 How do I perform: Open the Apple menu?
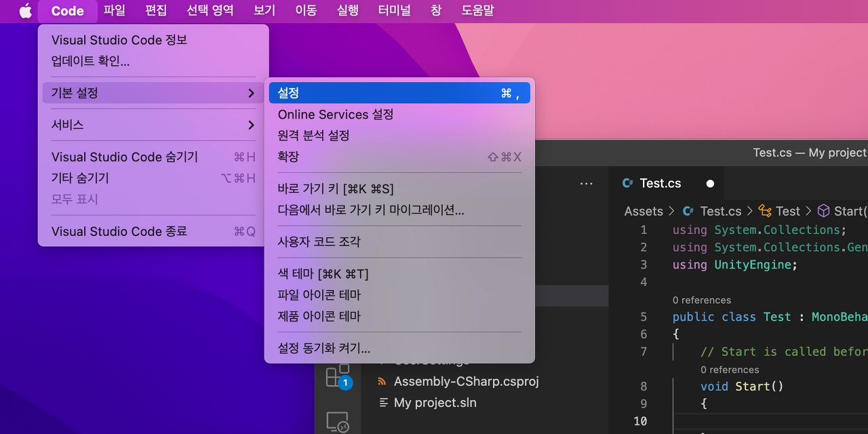tap(25, 11)
